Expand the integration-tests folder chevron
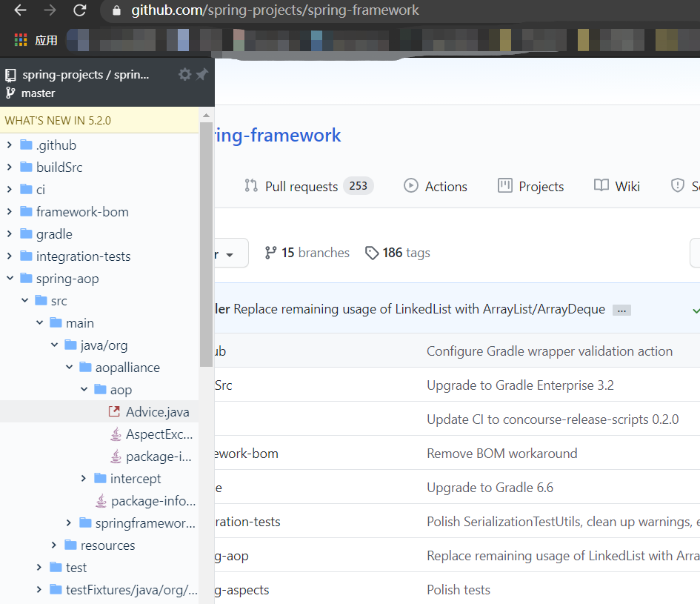The width and height of the screenshot is (700, 604). point(10,256)
